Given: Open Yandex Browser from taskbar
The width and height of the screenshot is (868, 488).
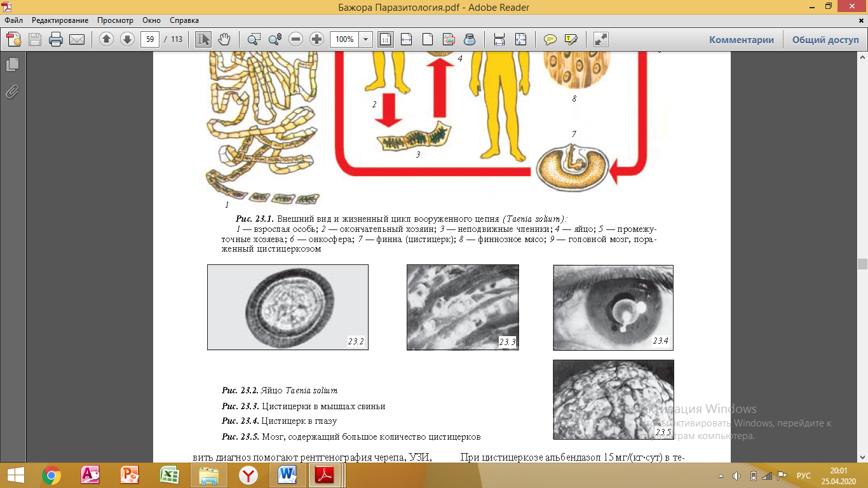Looking at the screenshot, I should [248, 475].
